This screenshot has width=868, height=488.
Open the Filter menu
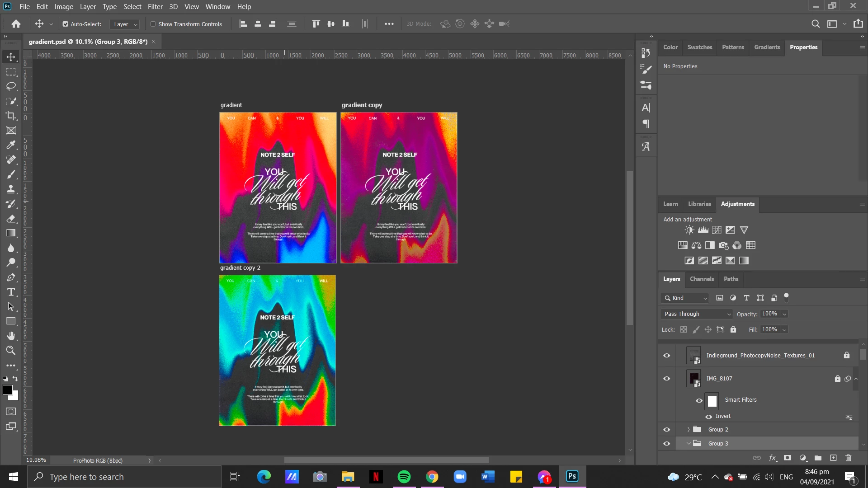pyautogui.click(x=155, y=6)
